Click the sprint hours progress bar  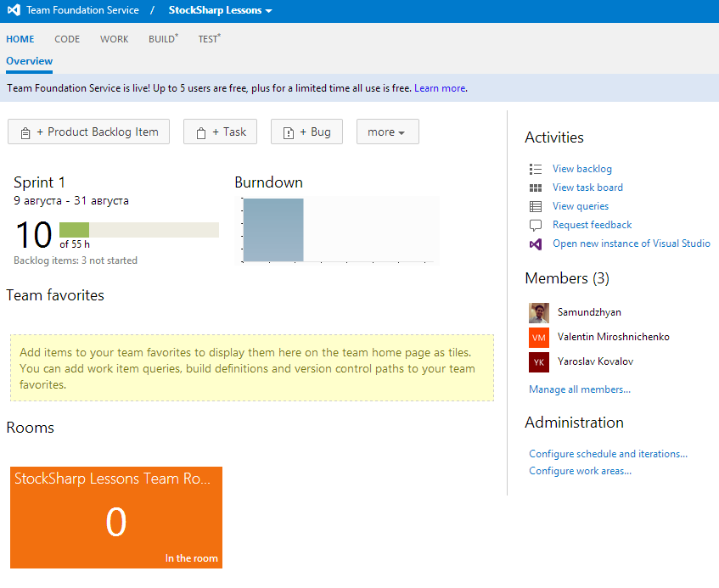coord(139,230)
